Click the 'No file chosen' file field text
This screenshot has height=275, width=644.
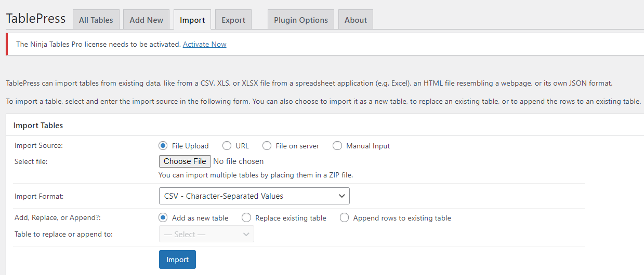pyautogui.click(x=238, y=161)
